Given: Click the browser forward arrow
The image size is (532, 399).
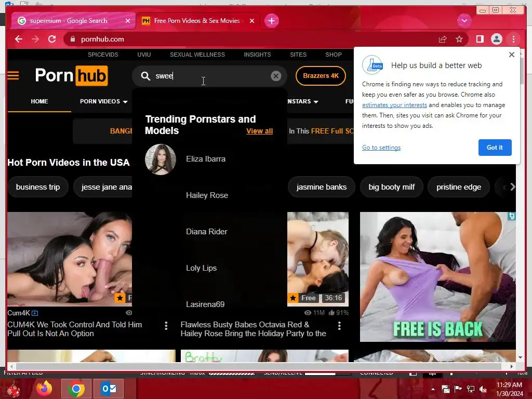Looking at the screenshot, I should [x=35, y=39].
